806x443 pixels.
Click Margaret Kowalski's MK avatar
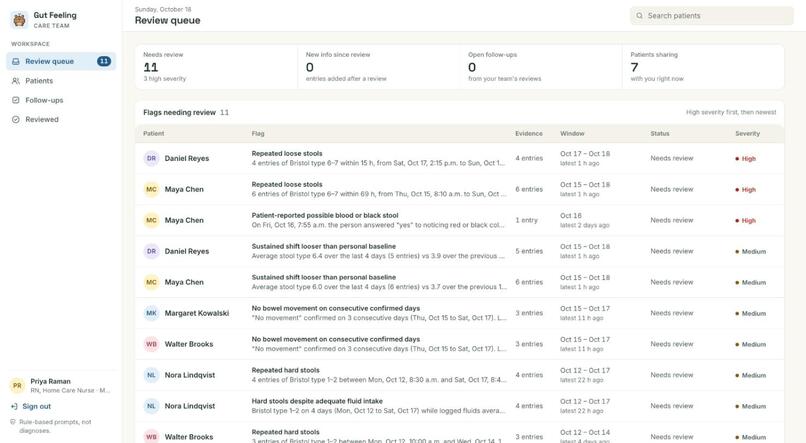(x=151, y=313)
